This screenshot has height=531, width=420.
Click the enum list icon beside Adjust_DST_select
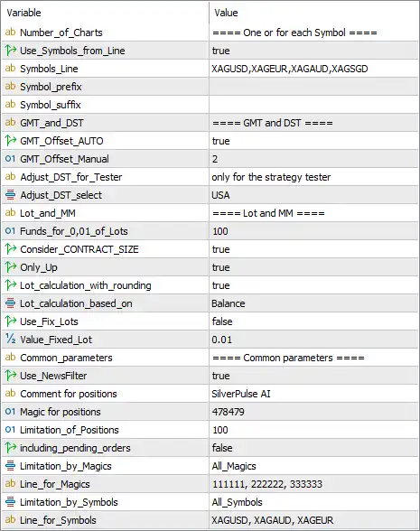click(11, 195)
